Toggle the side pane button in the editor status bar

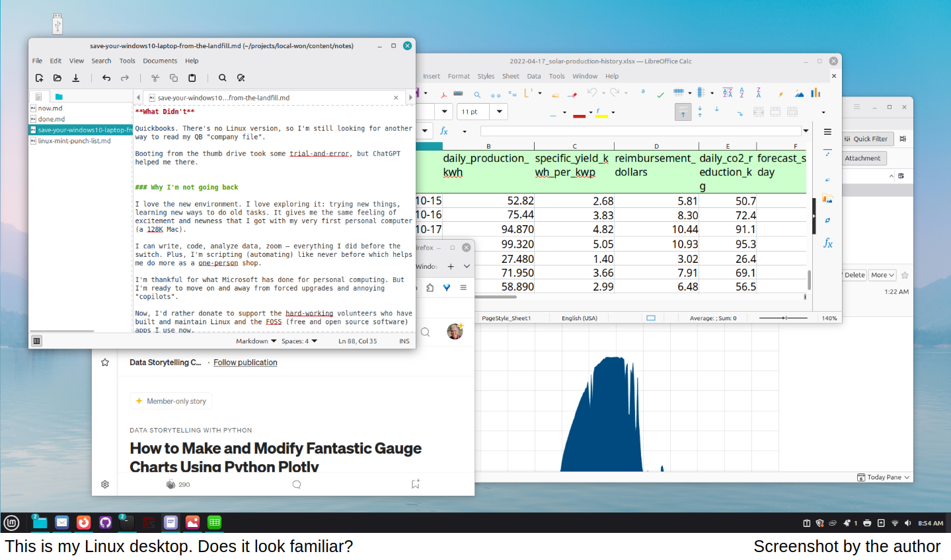click(37, 341)
